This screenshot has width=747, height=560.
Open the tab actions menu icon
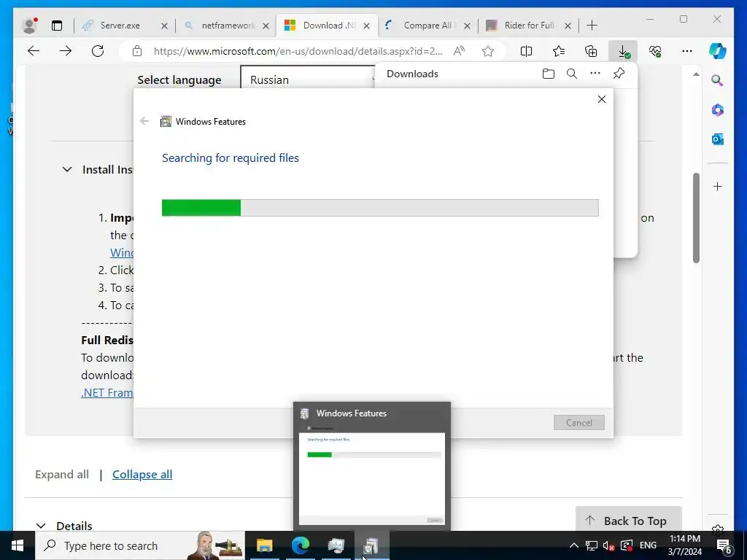pos(57,26)
